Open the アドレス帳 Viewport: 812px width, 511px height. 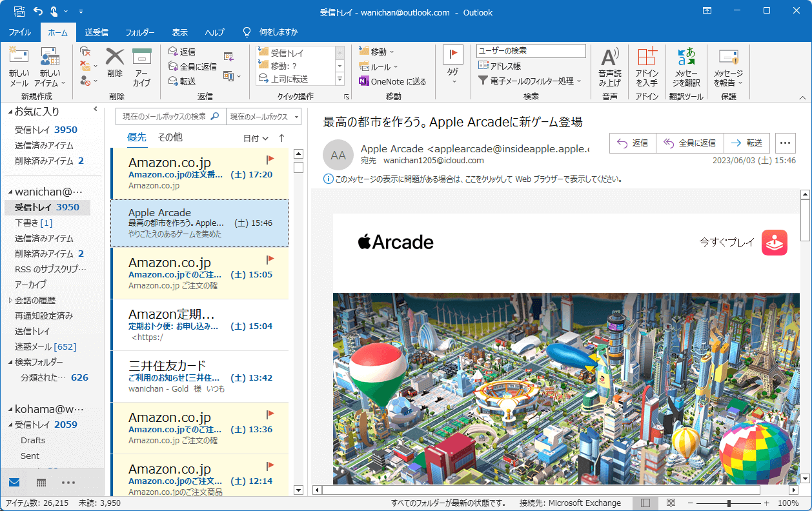(x=500, y=66)
